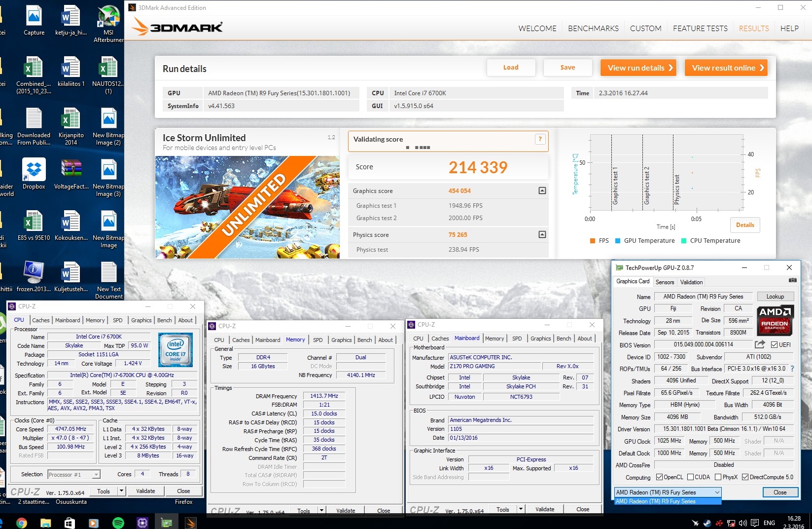
Task: Open New Bitmap Image (3) icon
Action: (x=108, y=178)
